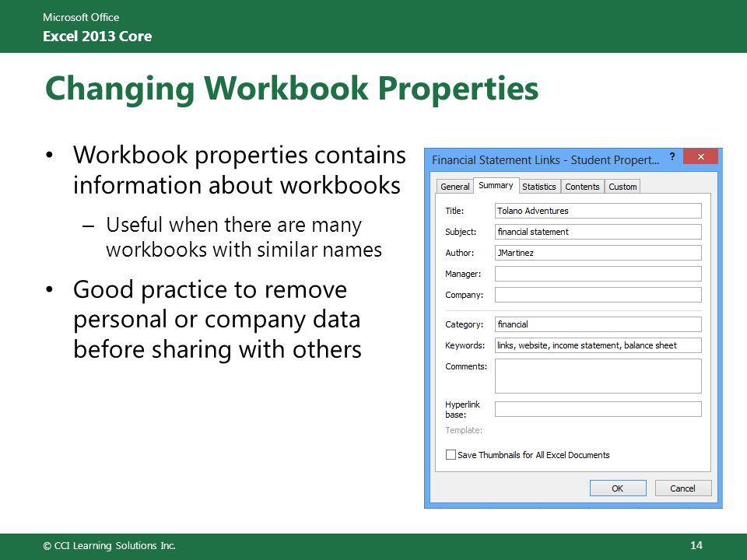The image size is (747, 560).
Task: Dismiss the dialog with Cancel
Action: [x=682, y=488]
